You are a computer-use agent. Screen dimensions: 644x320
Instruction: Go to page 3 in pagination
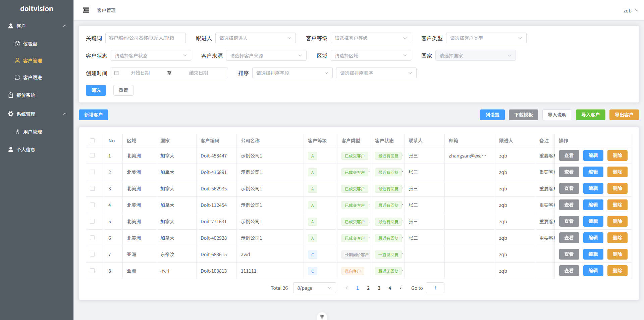pos(379,288)
